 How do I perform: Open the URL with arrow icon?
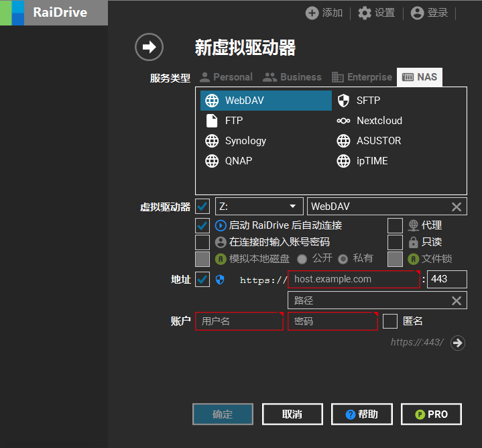pos(458,343)
